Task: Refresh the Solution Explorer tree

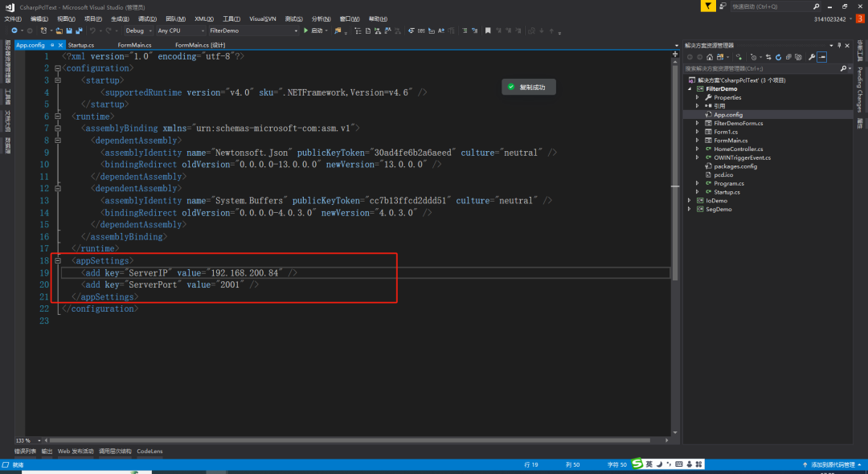Action: point(780,57)
